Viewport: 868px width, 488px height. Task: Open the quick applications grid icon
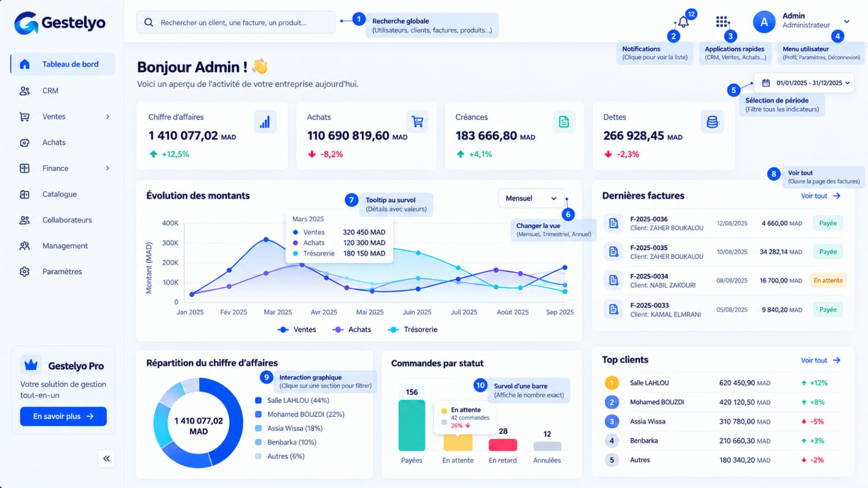(x=722, y=22)
